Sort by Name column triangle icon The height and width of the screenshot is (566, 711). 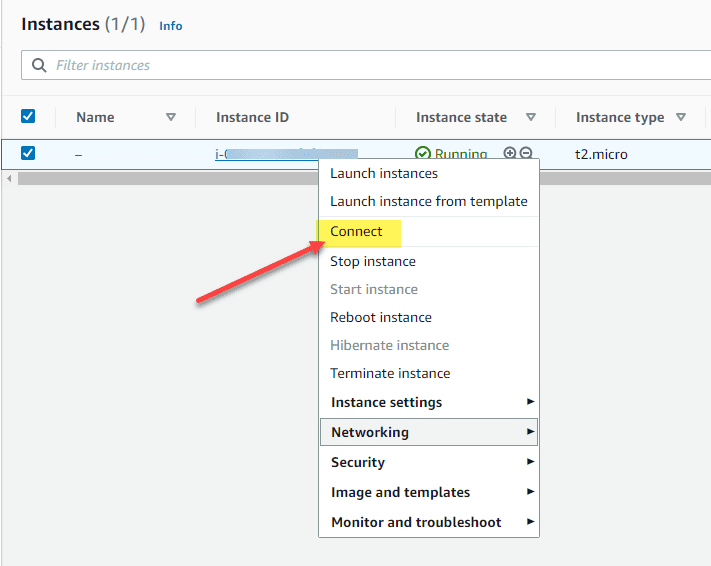[171, 117]
